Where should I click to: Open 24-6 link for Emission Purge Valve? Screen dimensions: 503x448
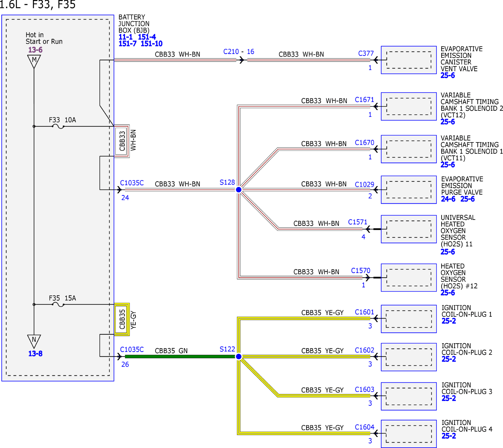(x=448, y=199)
